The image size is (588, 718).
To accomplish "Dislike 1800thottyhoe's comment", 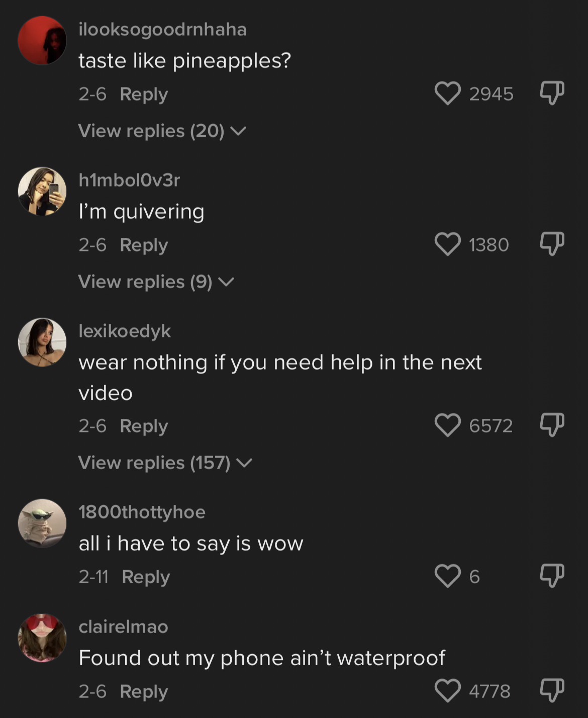I will (552, 576).
